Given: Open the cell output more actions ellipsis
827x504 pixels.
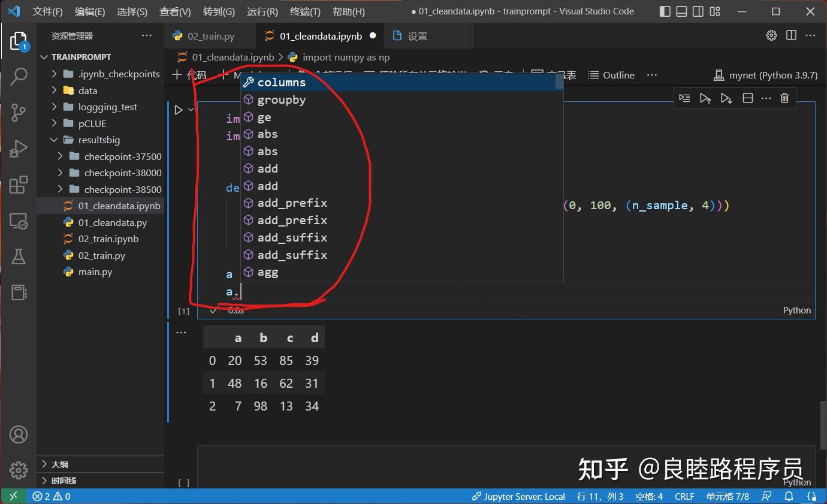Looking at the screenshot, I should tap(181, 332).
